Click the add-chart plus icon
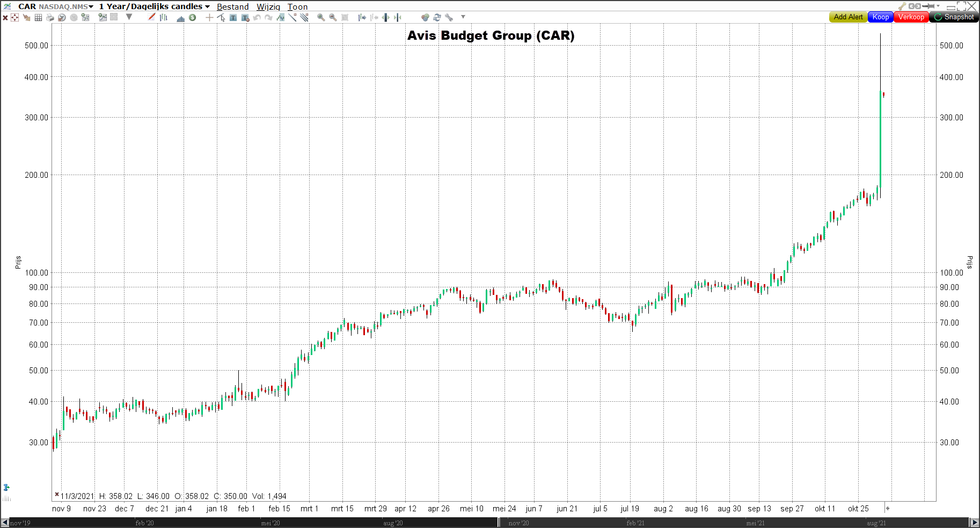 point(103,17)
